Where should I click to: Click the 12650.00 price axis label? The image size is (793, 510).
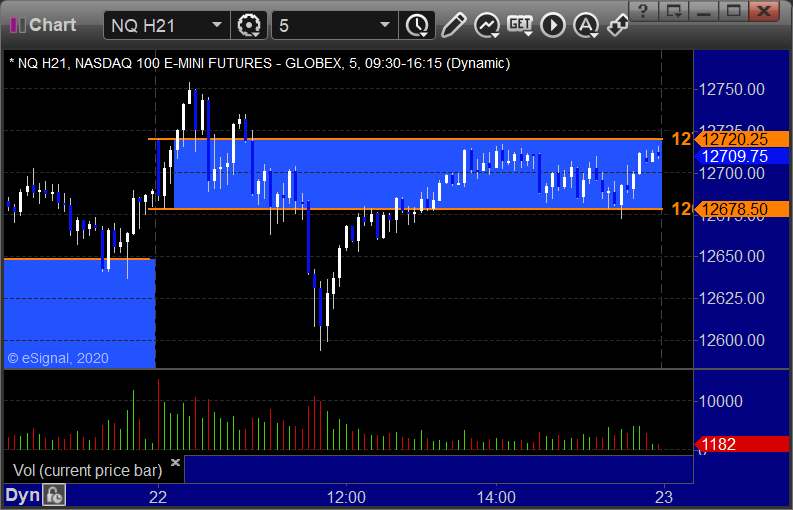[731, 256]
